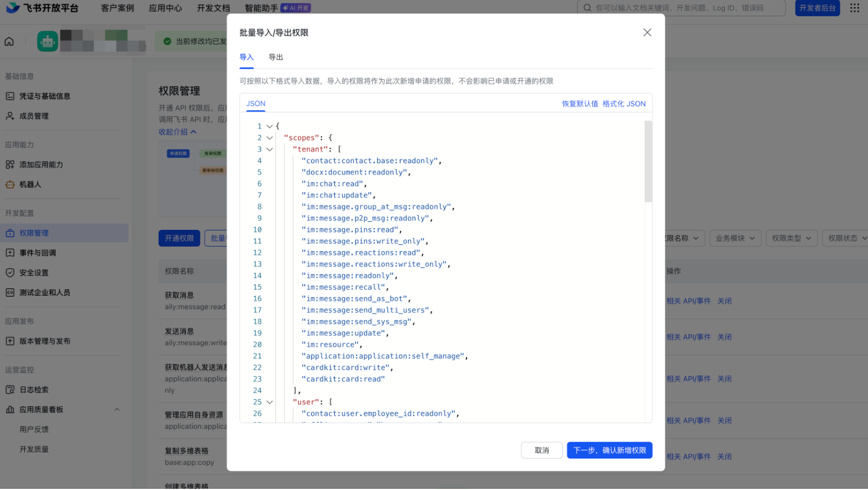This screenshot has width=868, height=490.
Task: Click the 开通权限 button
Action: [179, 238]
